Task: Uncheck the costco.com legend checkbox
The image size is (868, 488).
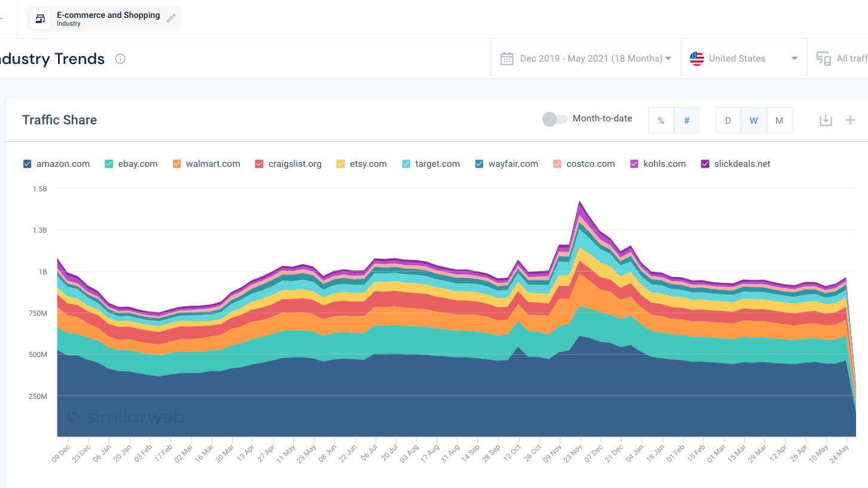Action: (x=557, y=164)
